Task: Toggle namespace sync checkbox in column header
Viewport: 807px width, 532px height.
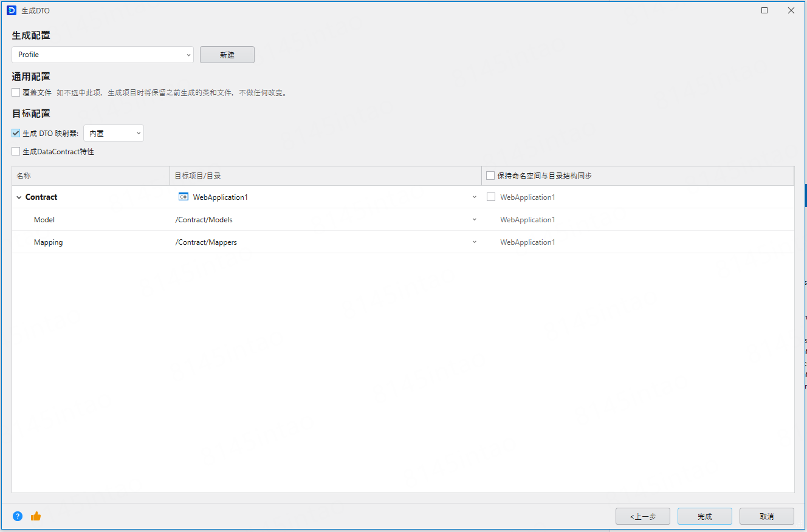Action: point(490,176)
